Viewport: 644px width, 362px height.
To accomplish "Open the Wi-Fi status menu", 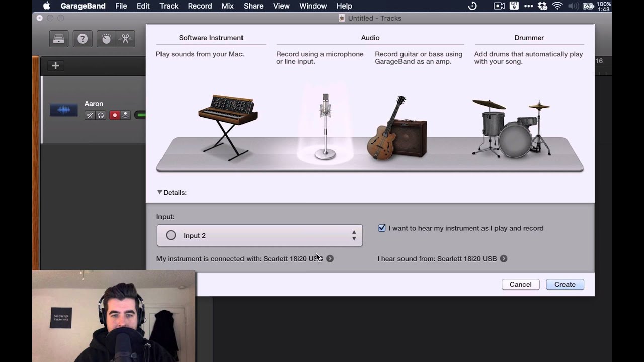I will point(557,6).
